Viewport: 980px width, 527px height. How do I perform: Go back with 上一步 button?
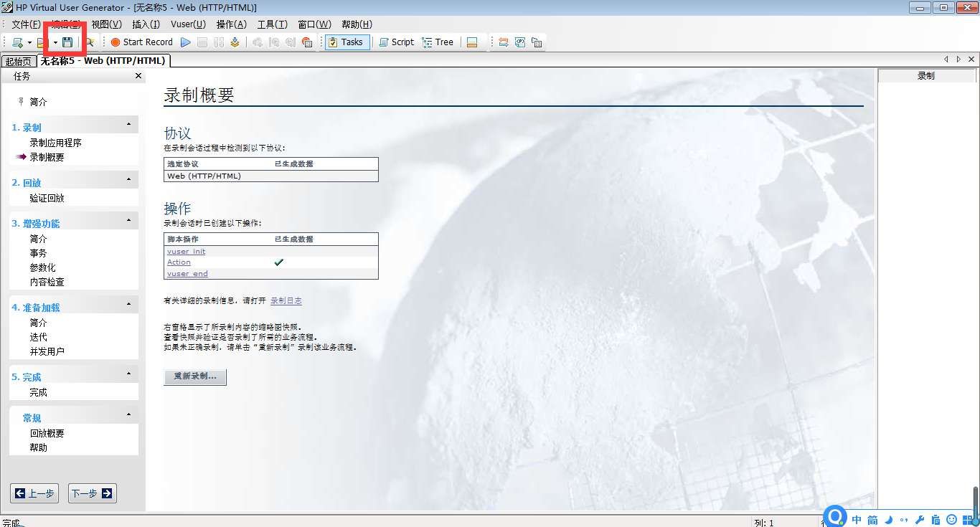pyautogui.click(x=34, y=493)
